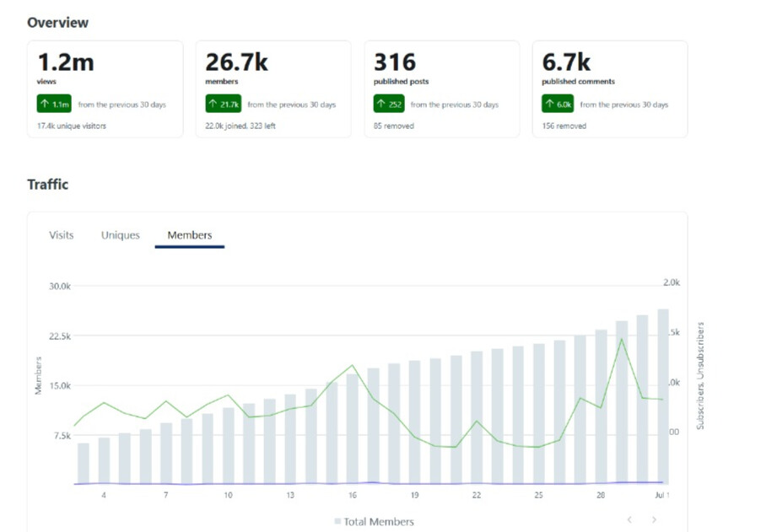Open the 26.7k members overview card
Viewport: 777px width, 532px height.
point(273,89)
